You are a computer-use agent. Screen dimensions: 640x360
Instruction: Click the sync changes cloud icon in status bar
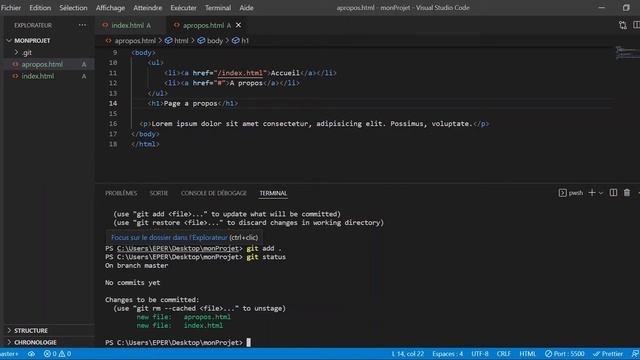click(x=31, y=354)
